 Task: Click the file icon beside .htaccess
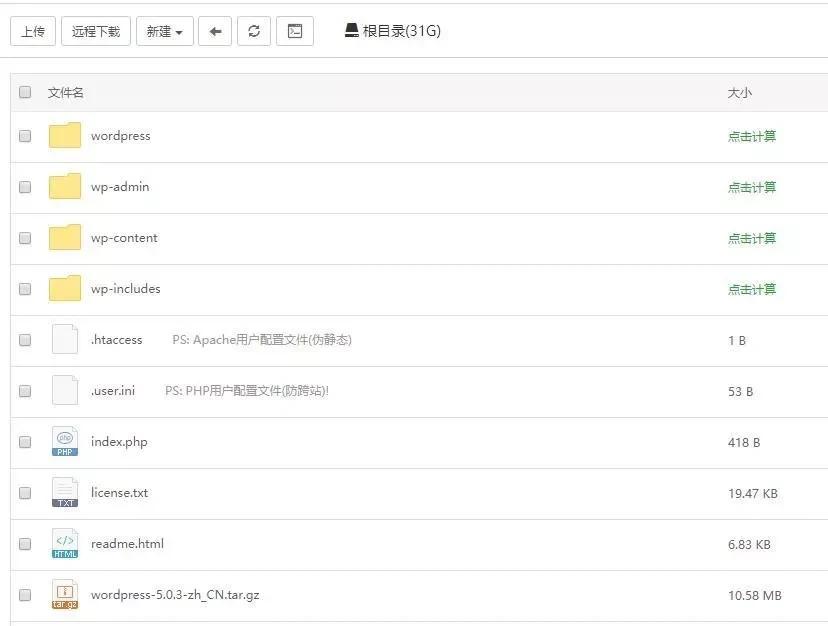[x=64, y=339]
